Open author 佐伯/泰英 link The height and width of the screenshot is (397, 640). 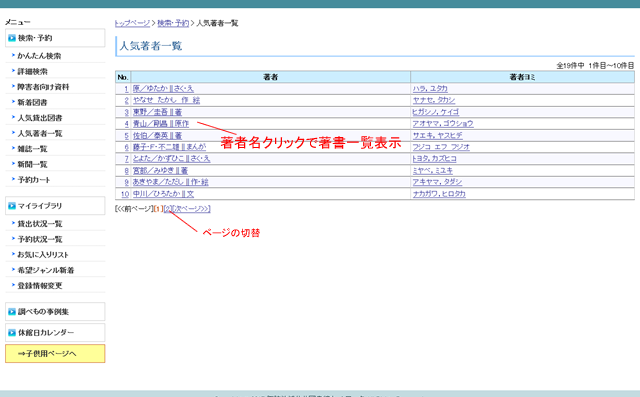[157, 135]
